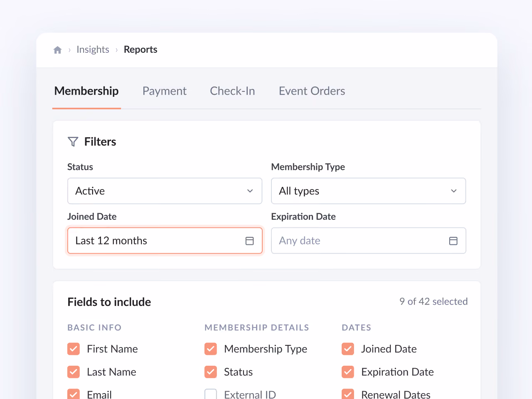The image size is (532, 399).
Task: Uncheck the Joined Date field checkbox
Action: [x=348, y=349]
